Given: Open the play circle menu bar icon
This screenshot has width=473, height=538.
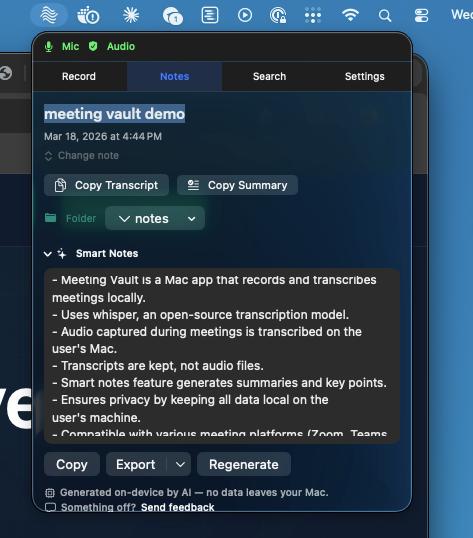Looking at the screenshot, I should point(245,15).
